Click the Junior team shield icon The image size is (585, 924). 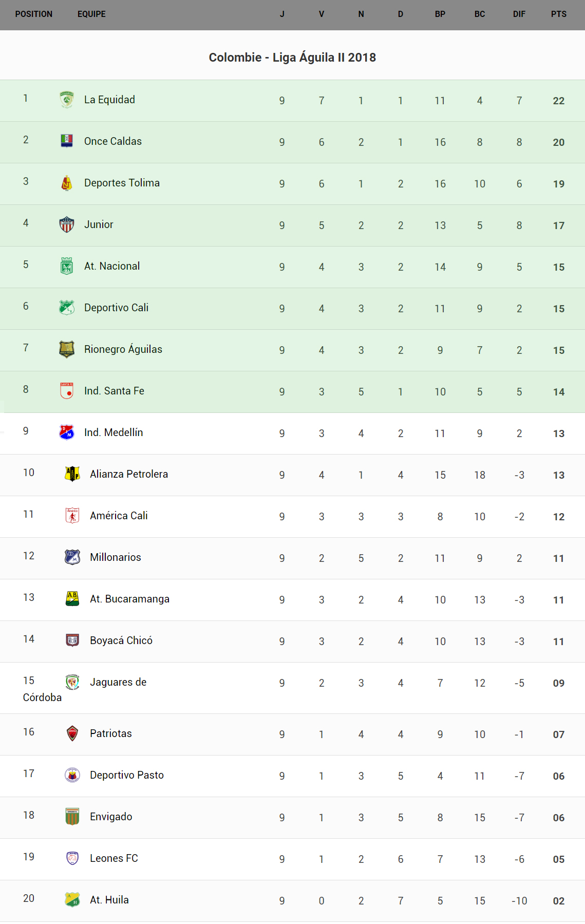(67, 224)
